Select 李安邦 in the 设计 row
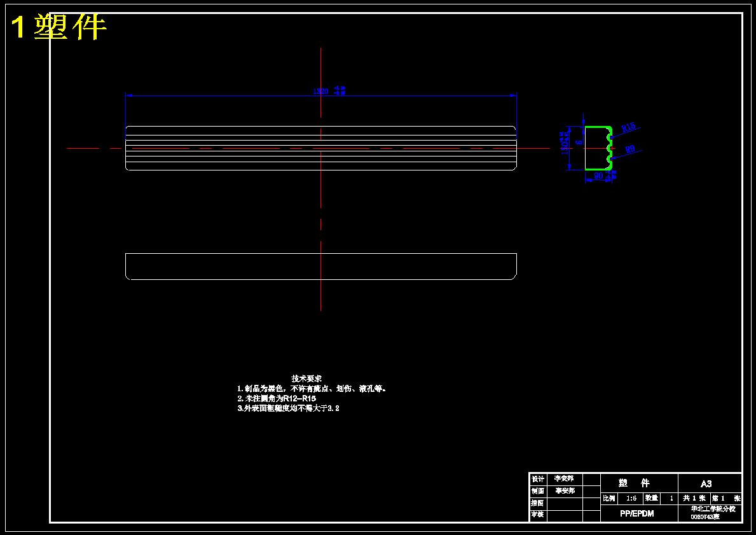The width and height of the screenshot is (756, 535). pos(564,479)
